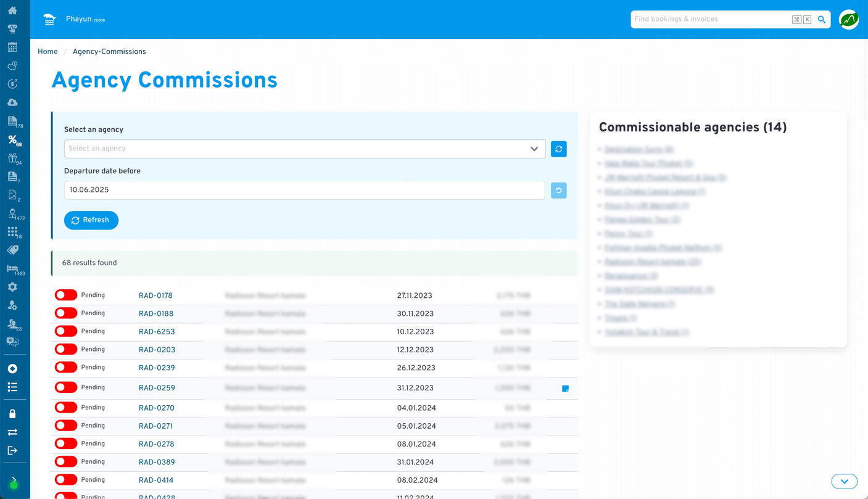Click the note icon on RAD-0259 row
The height and width of the screenshot is (499, 868).
click(565, 389)
